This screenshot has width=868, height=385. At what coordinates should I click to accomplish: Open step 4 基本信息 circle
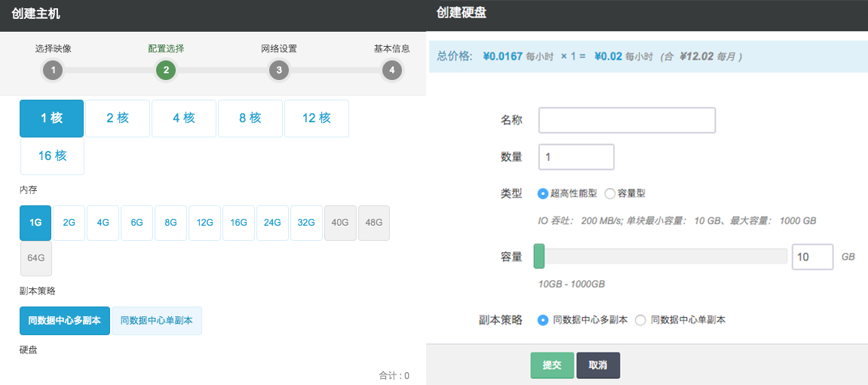coord(392,70)
